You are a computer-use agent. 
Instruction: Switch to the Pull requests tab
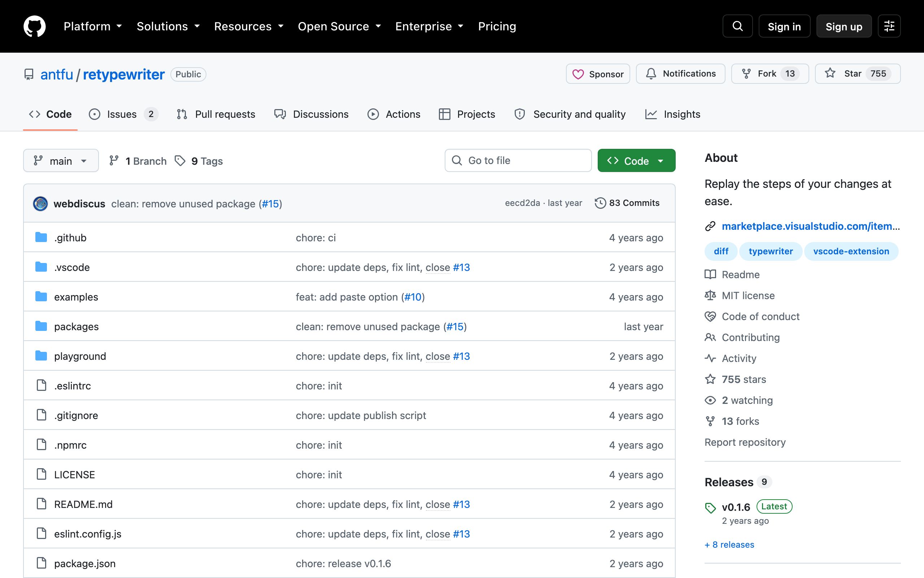point(216,114)
